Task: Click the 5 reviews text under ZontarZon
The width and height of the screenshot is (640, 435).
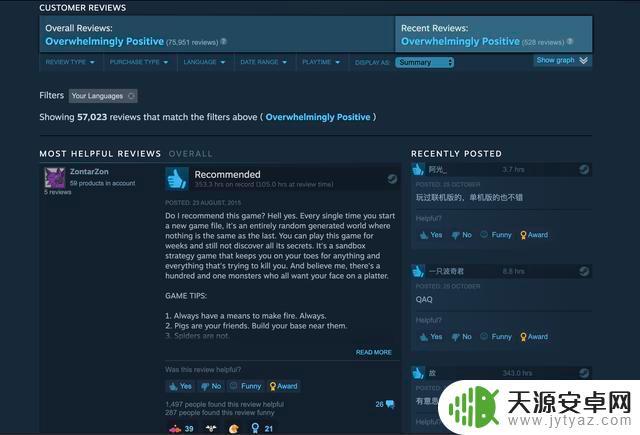Action: point(58,192)
